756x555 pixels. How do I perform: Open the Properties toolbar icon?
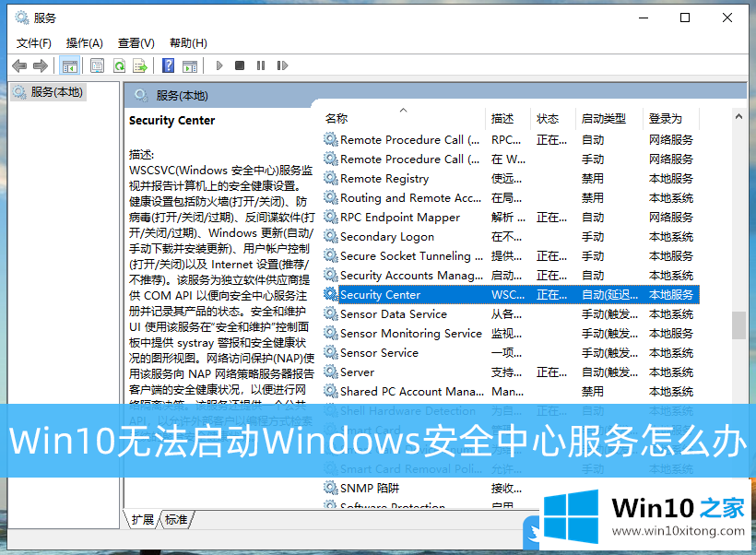97,65
